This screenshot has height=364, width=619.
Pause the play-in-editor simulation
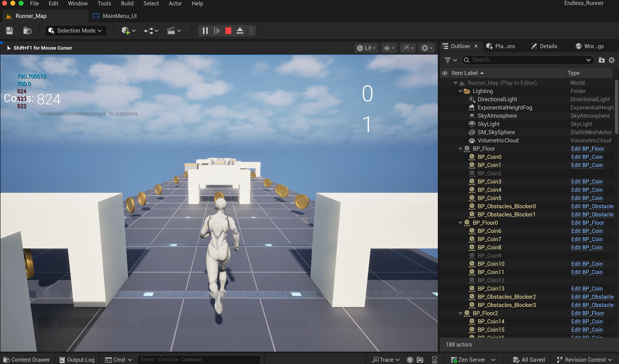[x=205, y=31]
